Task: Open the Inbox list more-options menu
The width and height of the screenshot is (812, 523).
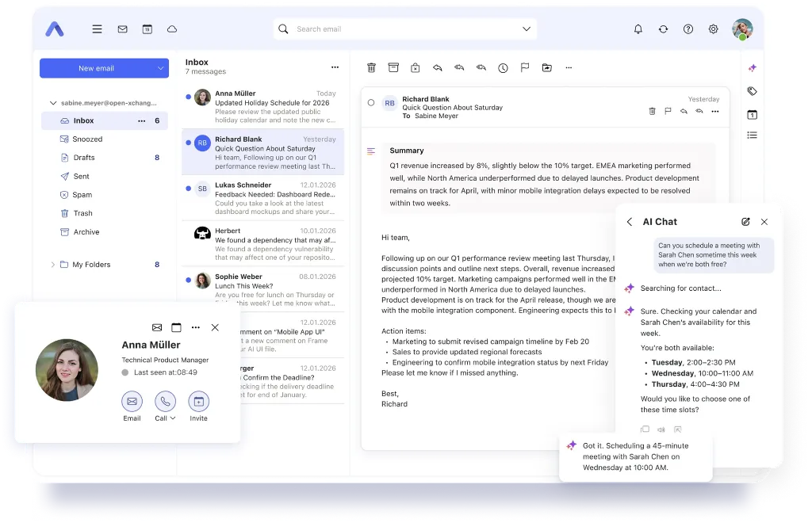Action: [335, 67]
